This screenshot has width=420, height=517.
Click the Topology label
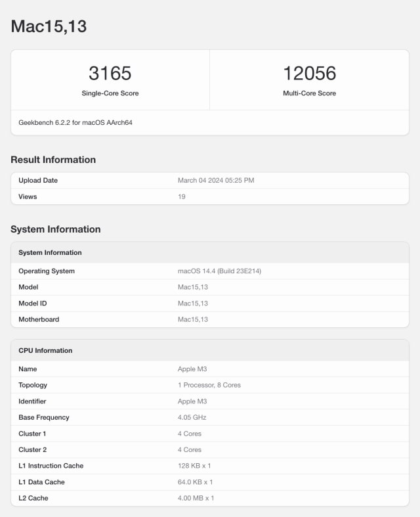(x=33, y=385)
